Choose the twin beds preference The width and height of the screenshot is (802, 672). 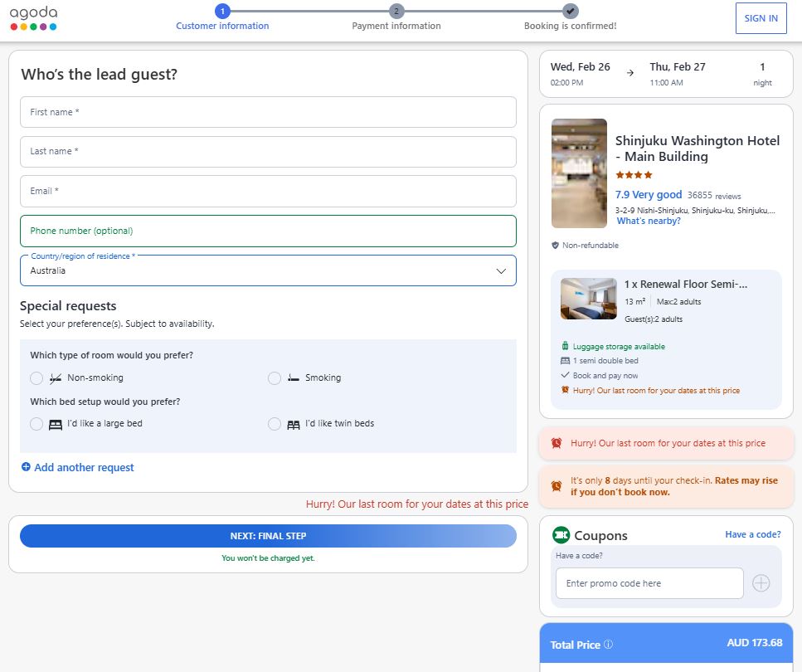coord(275,424)
